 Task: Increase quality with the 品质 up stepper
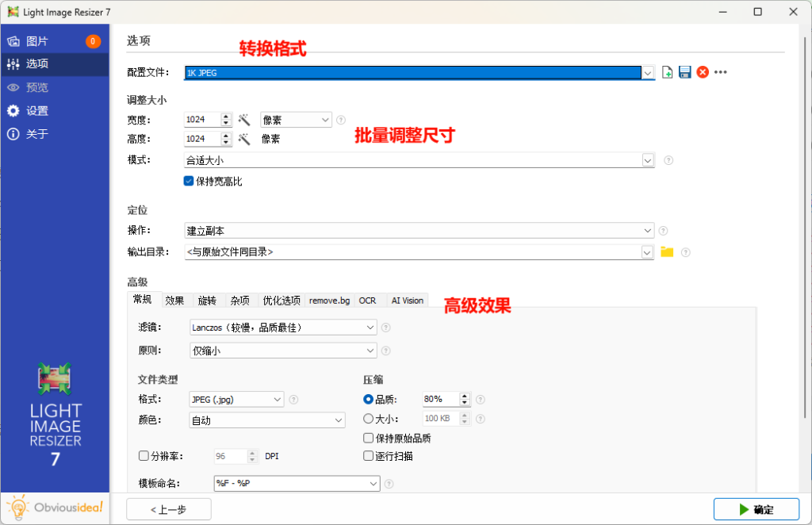click(x=465, y=395)
